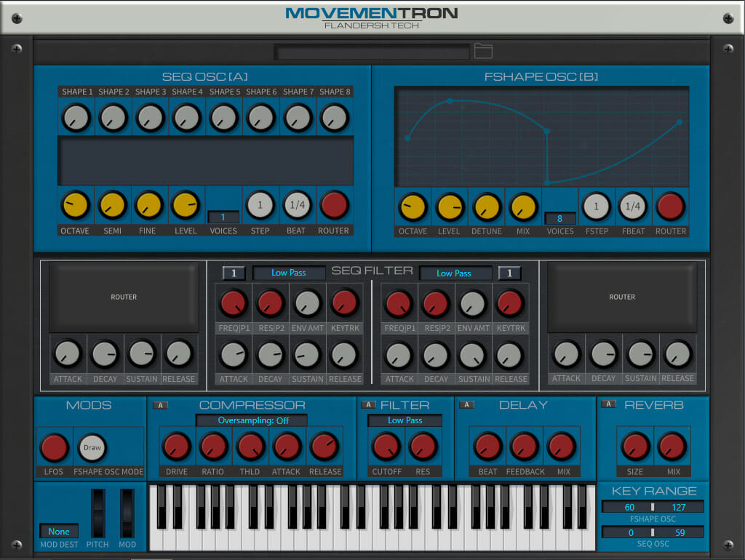The height and width of the screenshot is (560, 745).
Task: Click the FSHAPE OSC key range value 60
Action: pyautogui.click(x=630, y=507)
